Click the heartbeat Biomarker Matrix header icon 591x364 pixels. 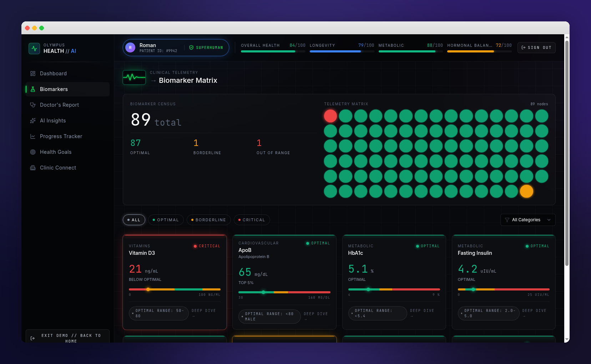point(134,77)
